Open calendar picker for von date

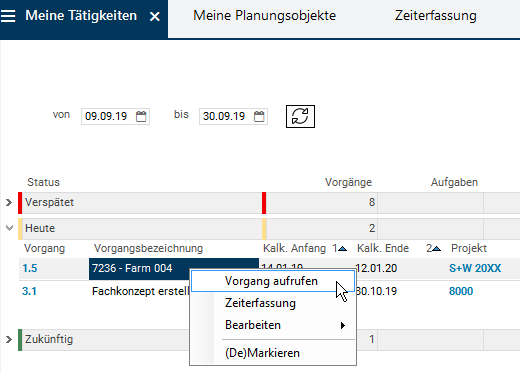coord(141,116)
